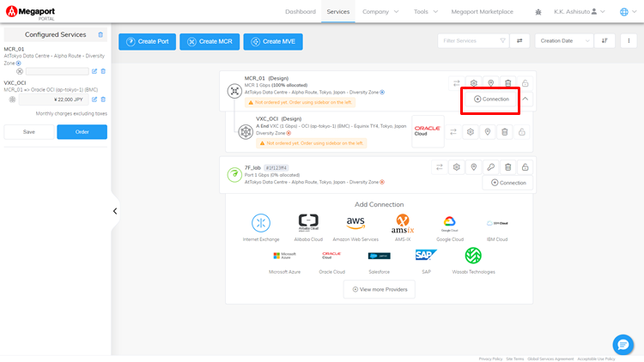Open the chat support bubble
Image resolution: width=644 pixels, height=362 pixels.
[623, 344]
